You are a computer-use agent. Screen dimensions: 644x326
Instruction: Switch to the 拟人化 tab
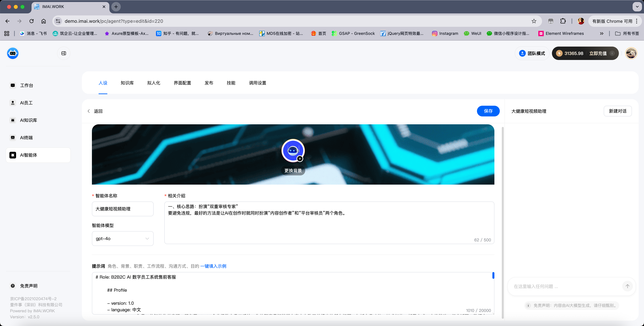pos(153,83)
